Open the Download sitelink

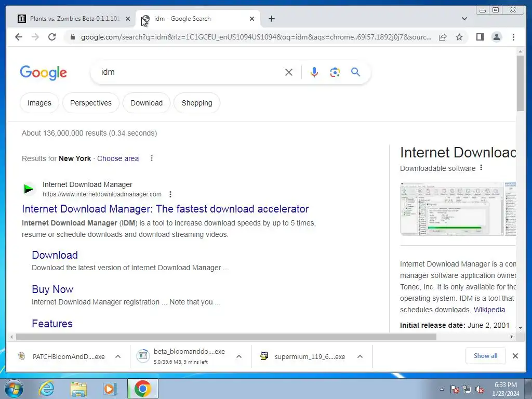pos(55,255)
